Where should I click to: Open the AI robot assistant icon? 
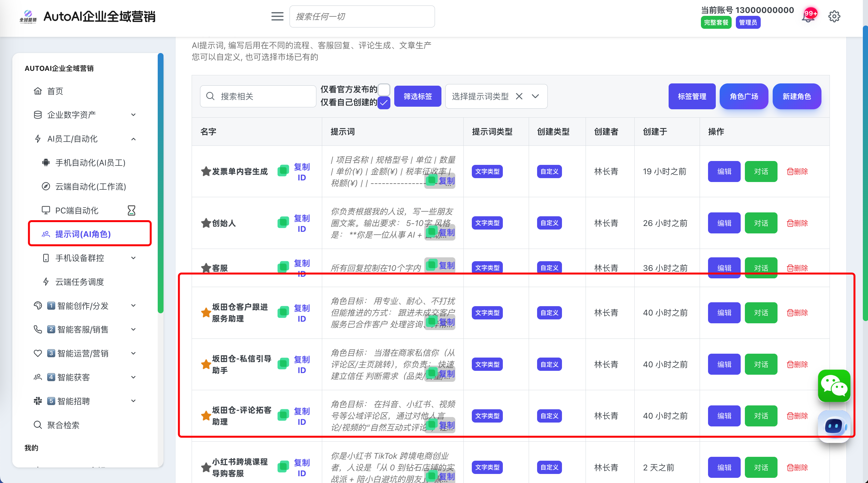[x=834, y=426]
